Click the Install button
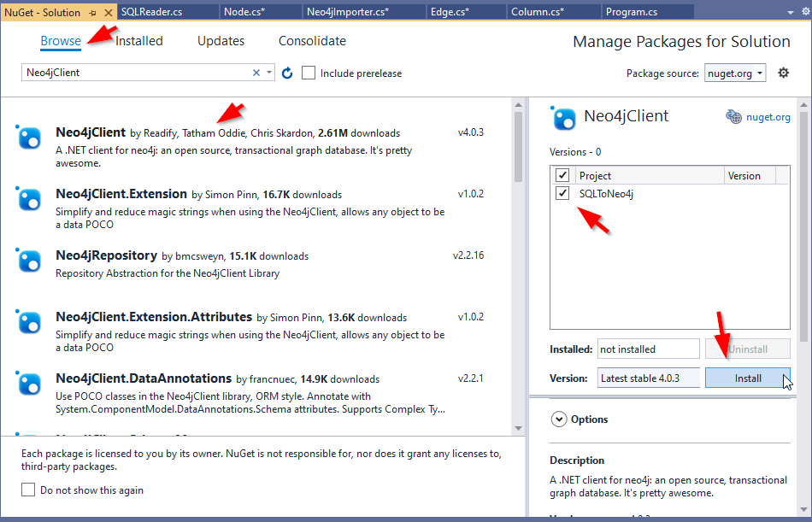This screenshot has height=522, width=812. [x=748, y=378]
